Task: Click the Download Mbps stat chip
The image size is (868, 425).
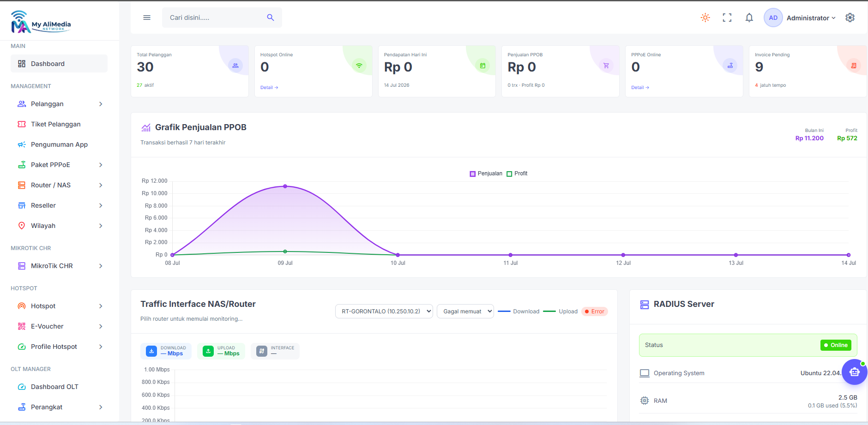Action: tap(166, 351)
